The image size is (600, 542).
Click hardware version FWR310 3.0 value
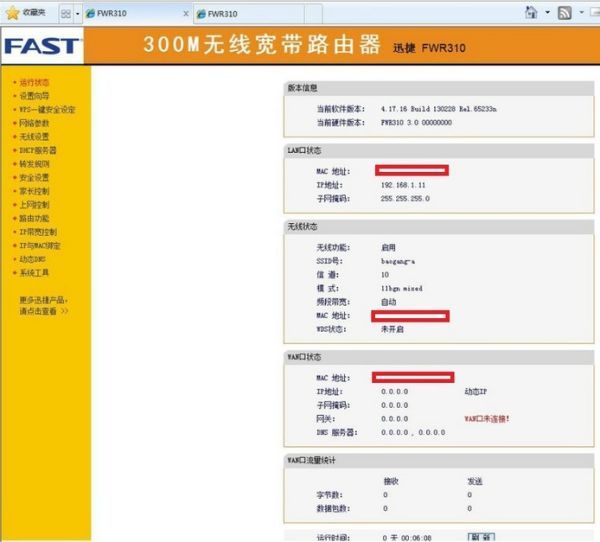pyautogui.click(x=416, y=122)
